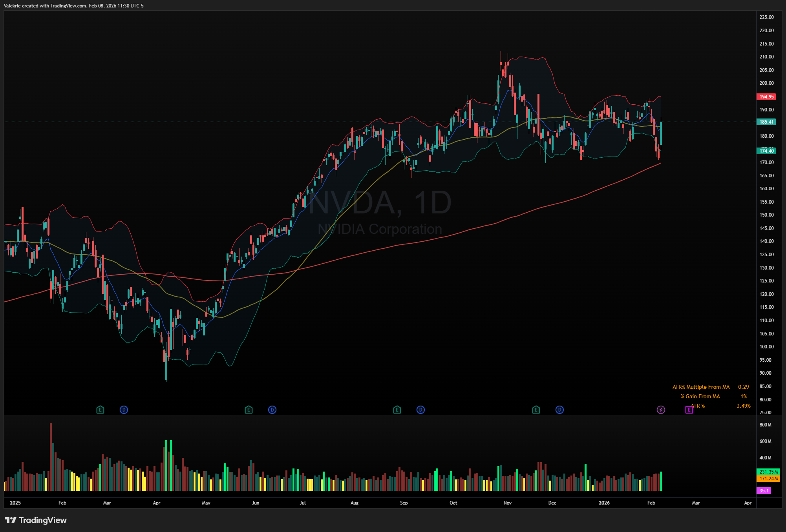Click the green earnings E marker in late May

(249, 410)
